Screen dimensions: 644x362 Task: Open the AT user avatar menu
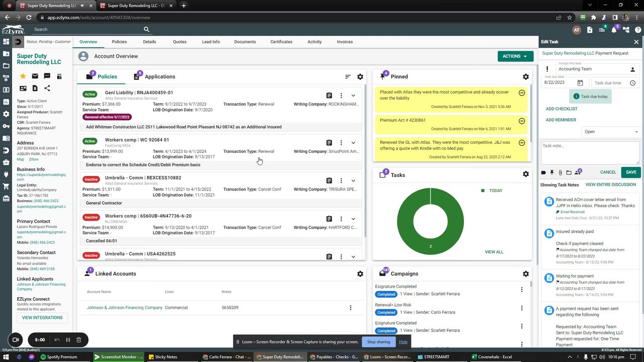click(x=577, y=30)
